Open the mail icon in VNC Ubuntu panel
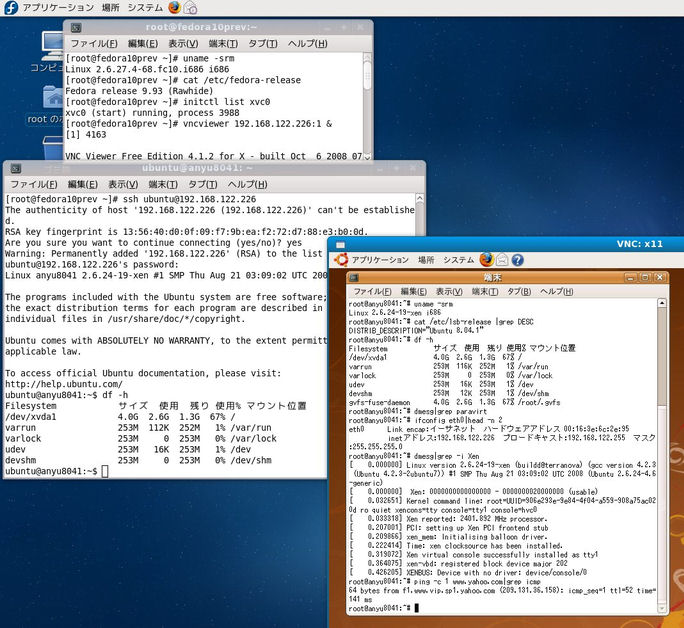This screenshot has height=628, width=684. pyautogui.click(x=502, y=260)
